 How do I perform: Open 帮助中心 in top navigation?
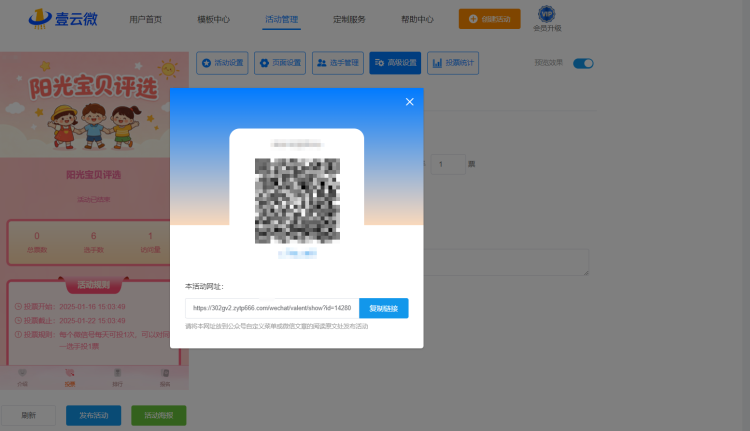tap(417, 20)
